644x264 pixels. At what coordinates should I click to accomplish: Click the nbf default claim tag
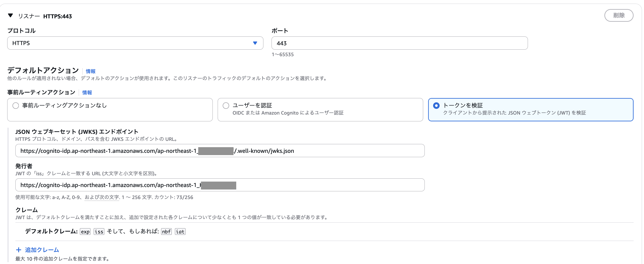coord(166,232)
